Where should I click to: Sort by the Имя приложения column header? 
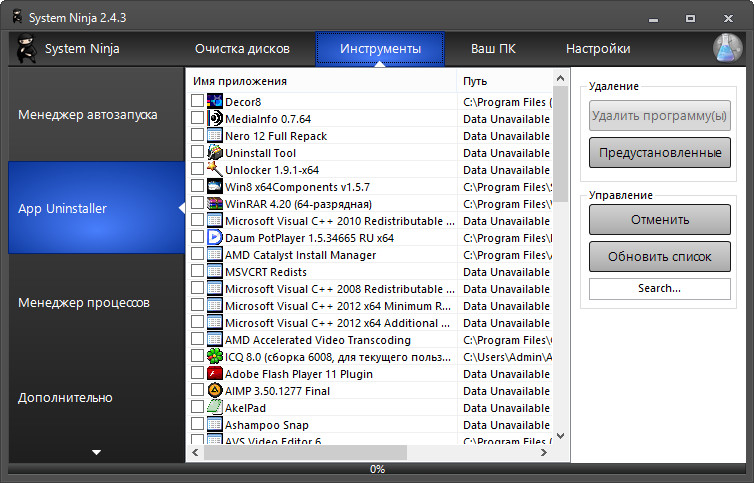(321, 81)
